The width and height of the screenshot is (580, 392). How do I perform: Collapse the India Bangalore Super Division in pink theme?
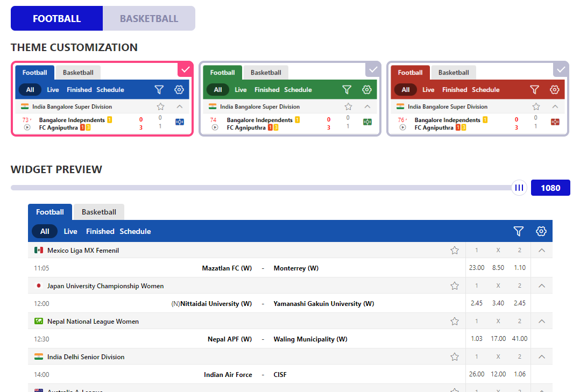(179, 106)
